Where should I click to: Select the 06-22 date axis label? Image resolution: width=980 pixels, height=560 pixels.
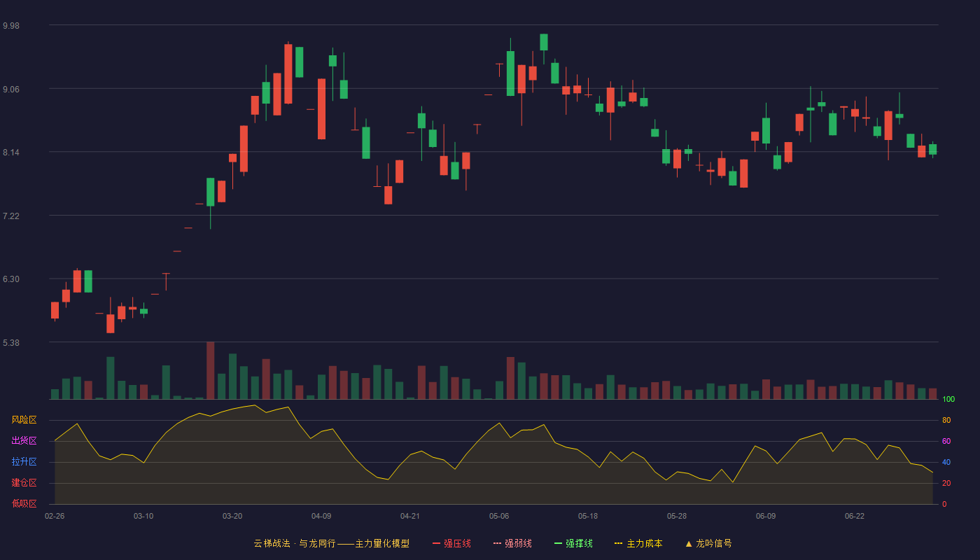coord(855,516)
